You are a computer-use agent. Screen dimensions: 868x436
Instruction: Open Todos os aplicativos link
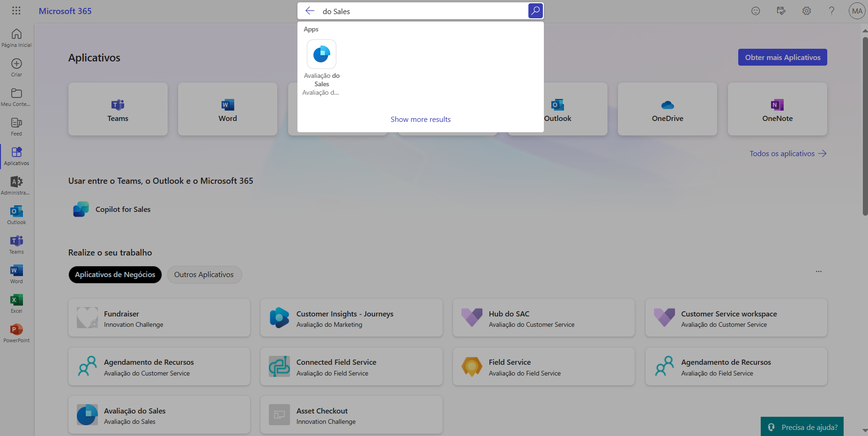coord(788,154)
